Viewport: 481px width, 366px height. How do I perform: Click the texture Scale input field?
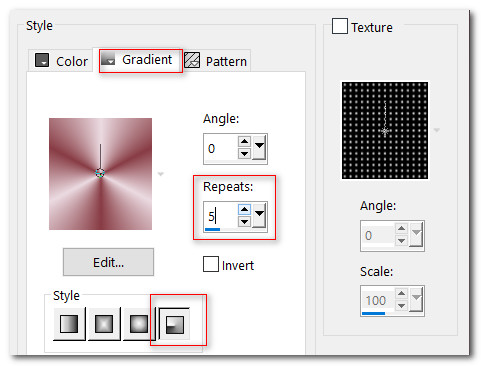(x=378, y=300)
